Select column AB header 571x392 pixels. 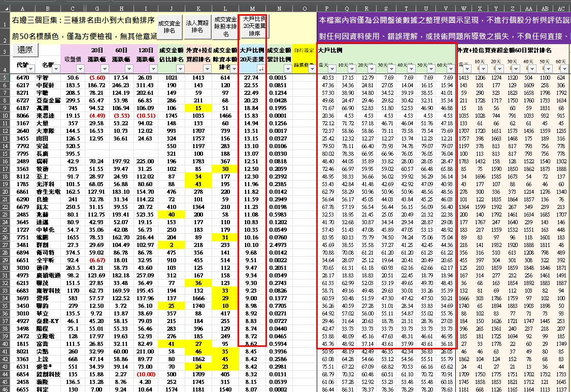(545, 9)
